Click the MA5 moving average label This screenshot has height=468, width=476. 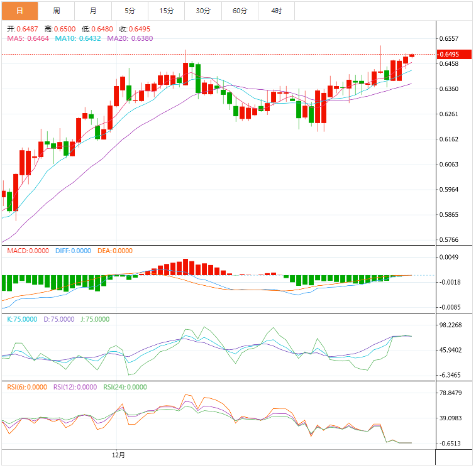pyautogui.click(x=28, y=38)
